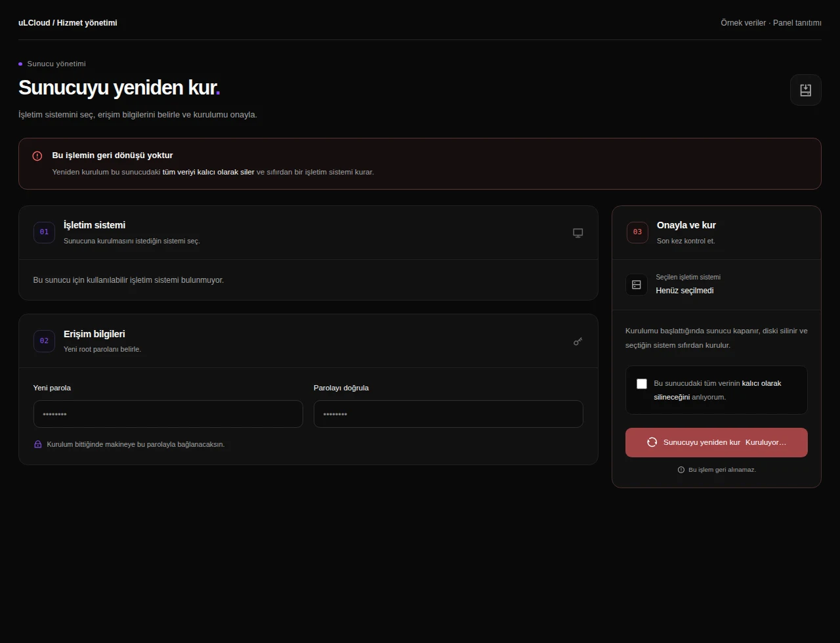The image size is (840, 643).
Task: Focus the Yeni parola input field
Action: [168, 414]
